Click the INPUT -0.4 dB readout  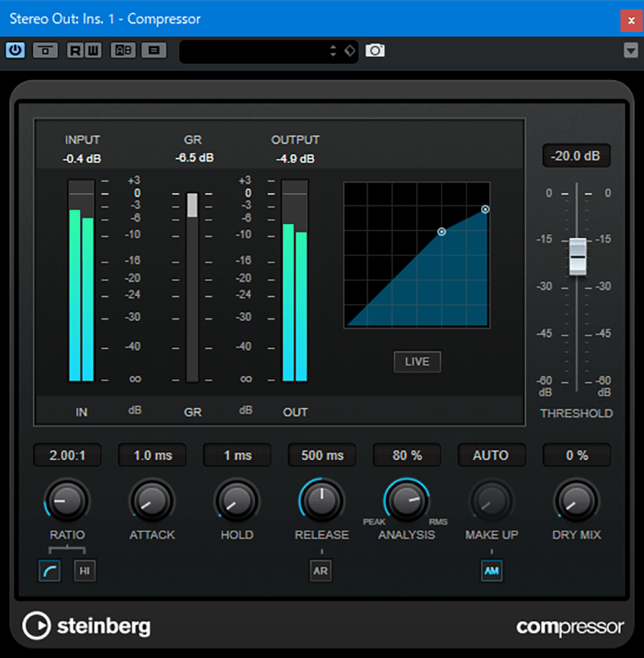(82, 159)
